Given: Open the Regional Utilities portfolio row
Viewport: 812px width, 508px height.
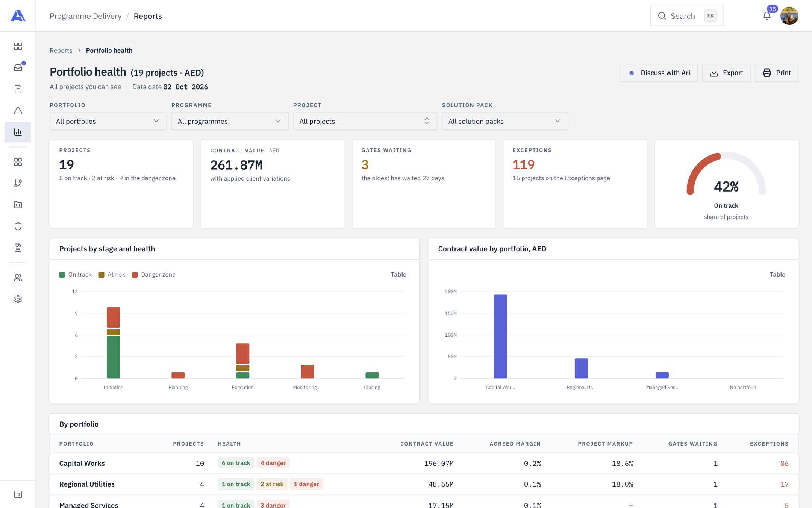Looking at the screenshot, I should tap(424, 484).
